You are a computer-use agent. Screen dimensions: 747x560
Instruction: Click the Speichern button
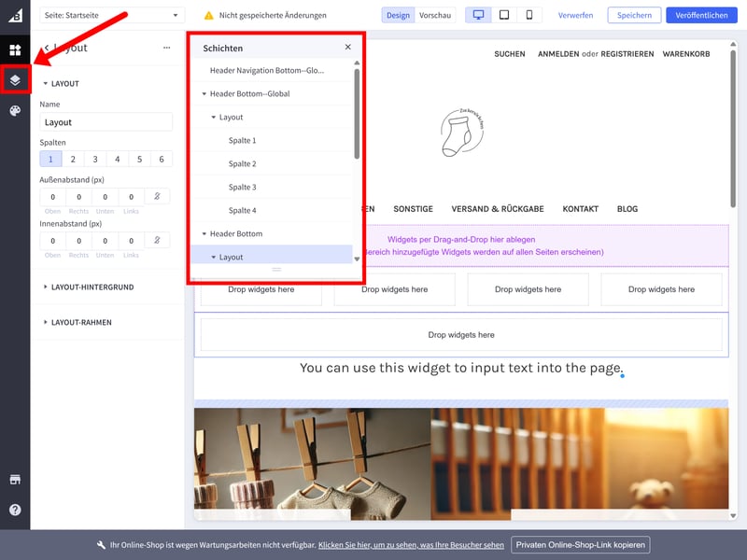tap(634, 15)
